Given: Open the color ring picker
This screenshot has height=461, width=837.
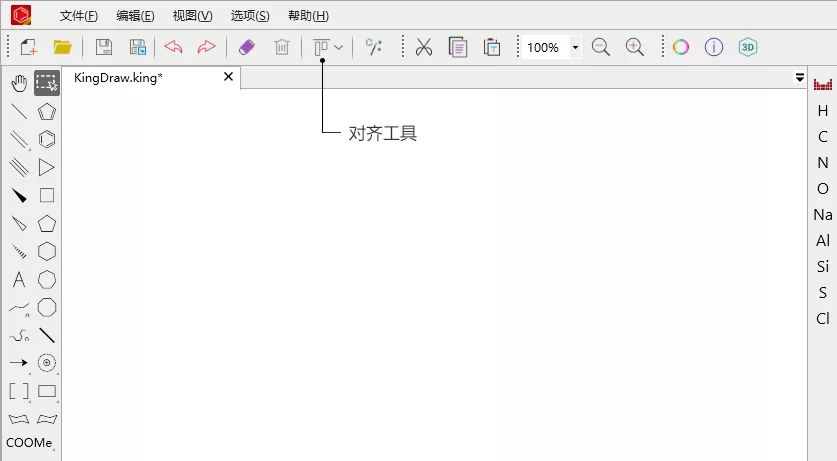Looking at the screenshot, I should [681, 47].
